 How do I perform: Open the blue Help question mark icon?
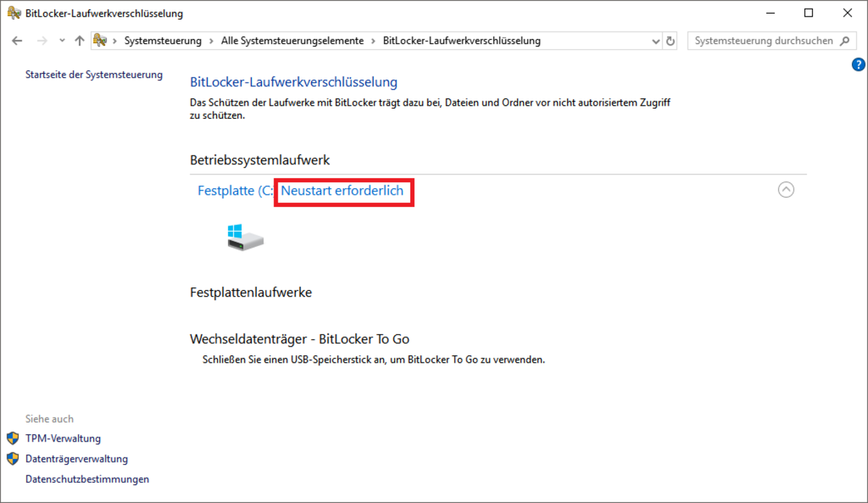point(859,65)
